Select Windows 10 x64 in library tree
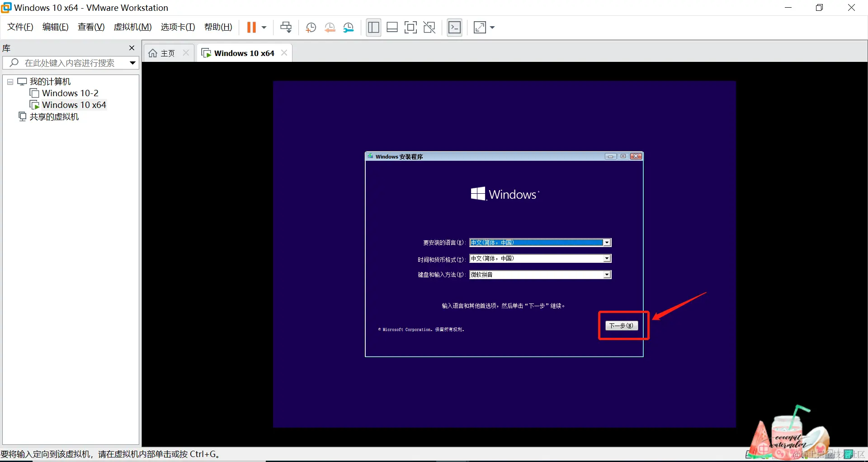The width and height of the screenshot is (868, 462). point(74,105)
